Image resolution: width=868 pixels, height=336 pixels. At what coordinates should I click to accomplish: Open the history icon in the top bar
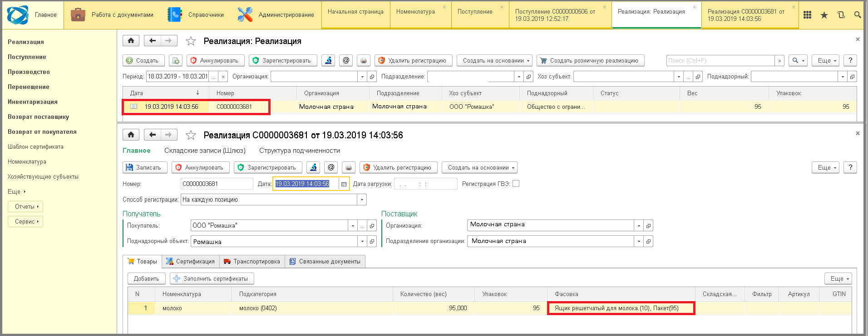pyautogui.click(x=841, y=15)
